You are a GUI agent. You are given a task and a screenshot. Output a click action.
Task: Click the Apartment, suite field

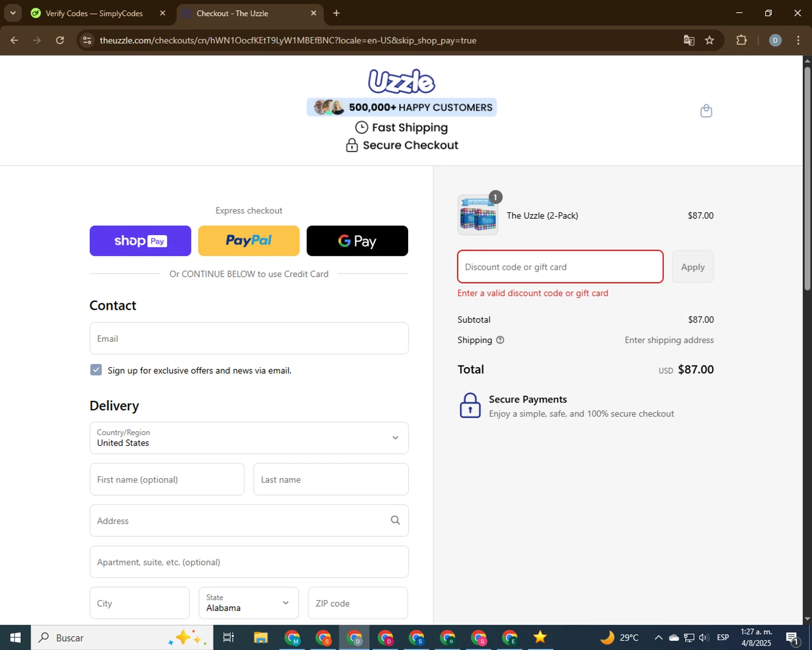pyautogui.click(x=249, y=562)
